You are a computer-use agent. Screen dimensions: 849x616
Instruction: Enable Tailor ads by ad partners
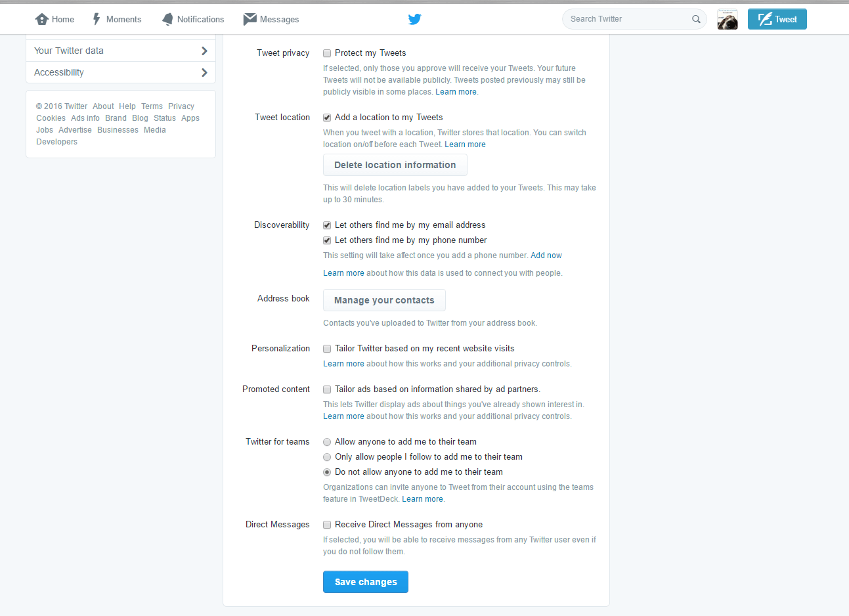(x=327, y=389)
